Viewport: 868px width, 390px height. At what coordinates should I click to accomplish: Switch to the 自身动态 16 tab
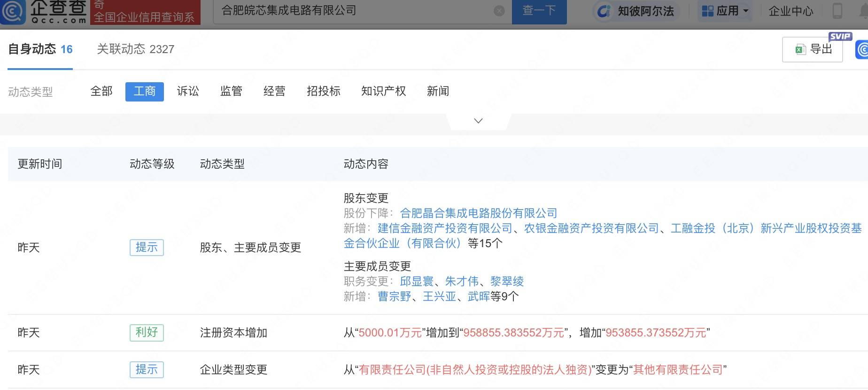tap(40, 49)
